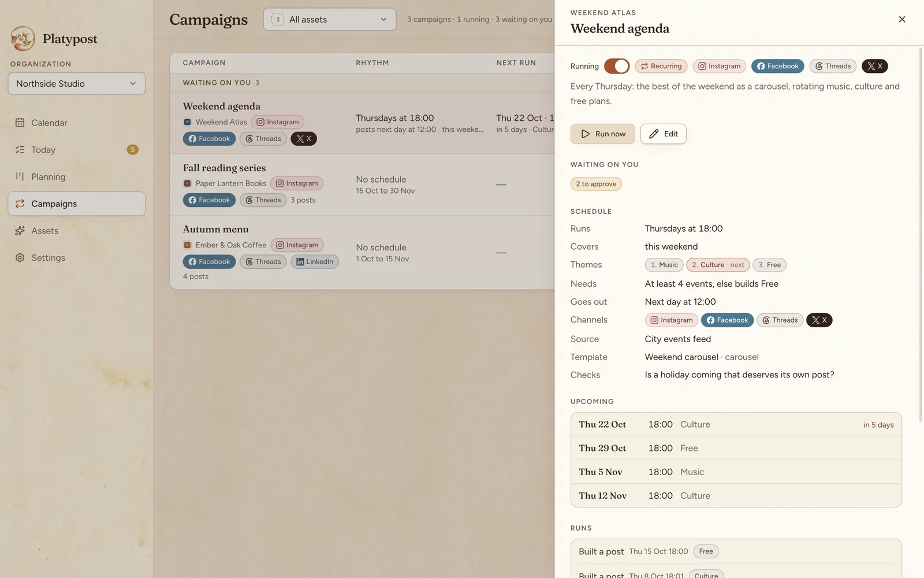Open the Built a post Thu 15 Oct run
This screenshot has height=578, width=924.
tap(736, 551)
